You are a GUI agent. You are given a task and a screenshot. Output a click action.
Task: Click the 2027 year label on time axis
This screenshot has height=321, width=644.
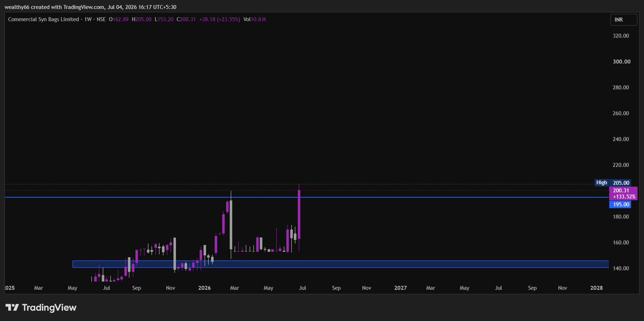[400, 288]
